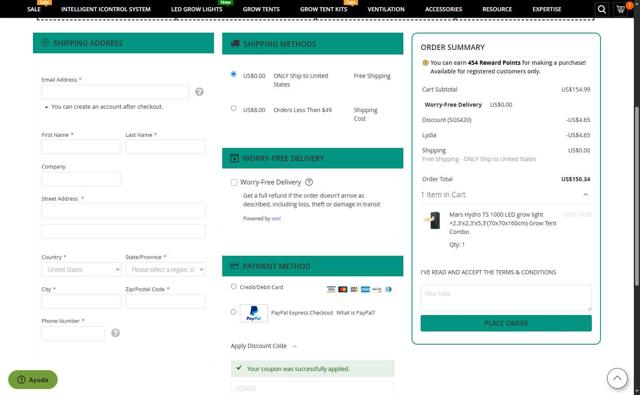
Task: Open the Country dropdown
Action: [81, 269]
